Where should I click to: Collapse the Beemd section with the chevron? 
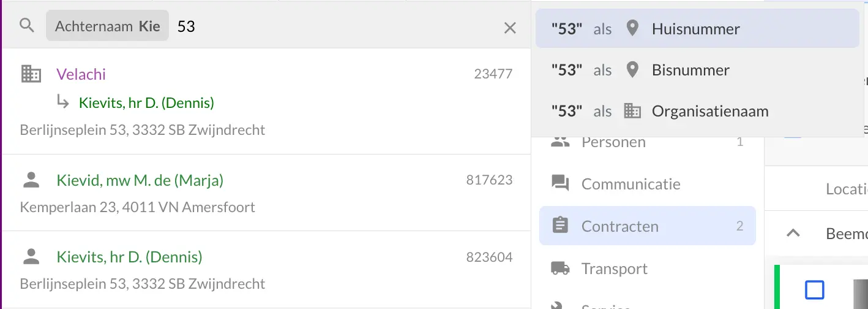(793, 233)
